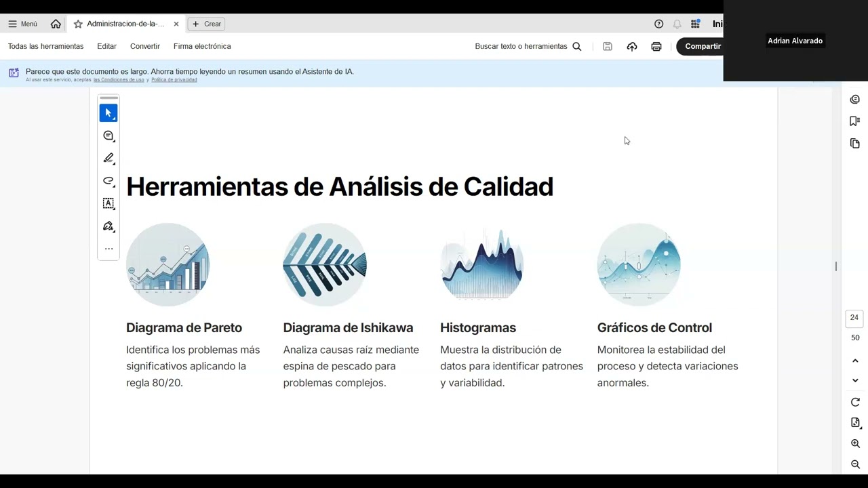
Task: Open the Help question mark icon
Action: [658, 24]
